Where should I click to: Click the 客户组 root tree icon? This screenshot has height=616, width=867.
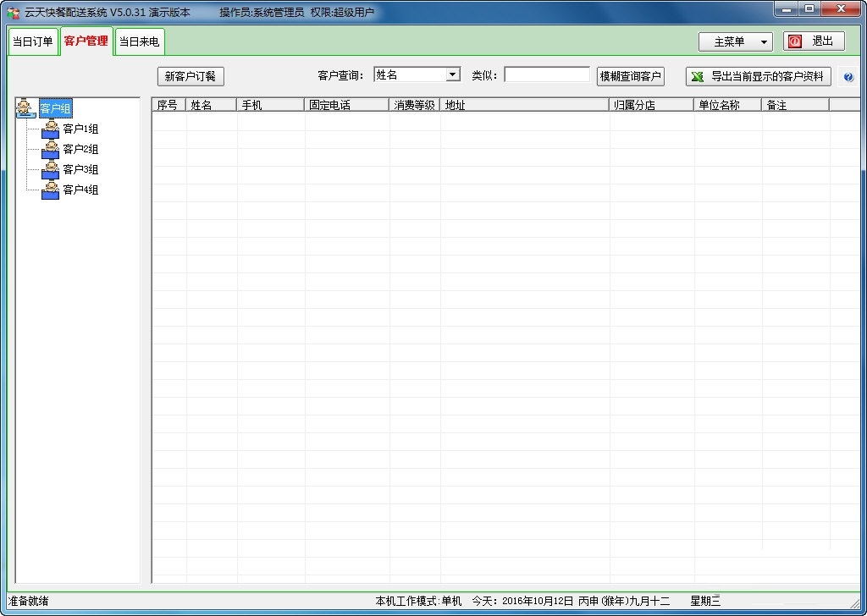coord(25,108)
